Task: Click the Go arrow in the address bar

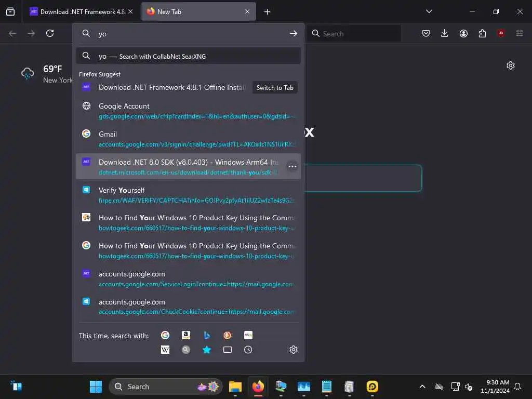Action: click(294, 33)
